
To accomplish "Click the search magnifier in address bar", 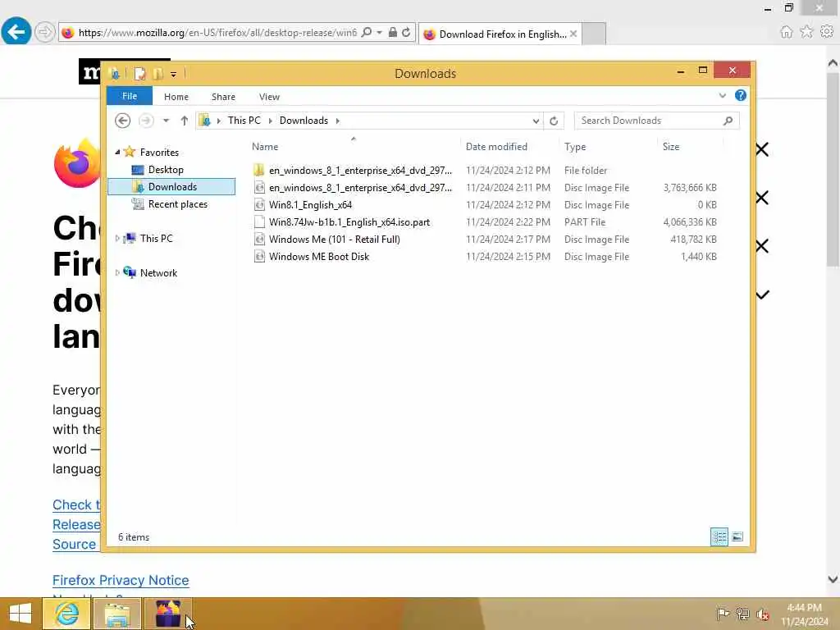I will pyautogui.click(x=367, y=32).
